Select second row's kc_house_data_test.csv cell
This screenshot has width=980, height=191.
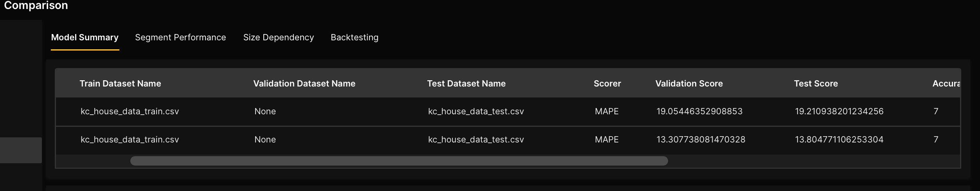pos(476,140)
